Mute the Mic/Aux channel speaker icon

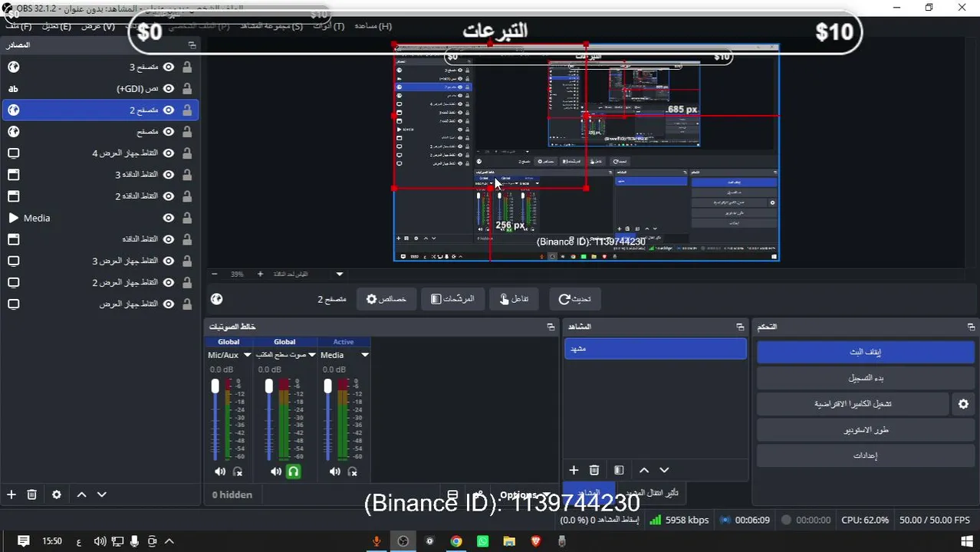[220, 472]
